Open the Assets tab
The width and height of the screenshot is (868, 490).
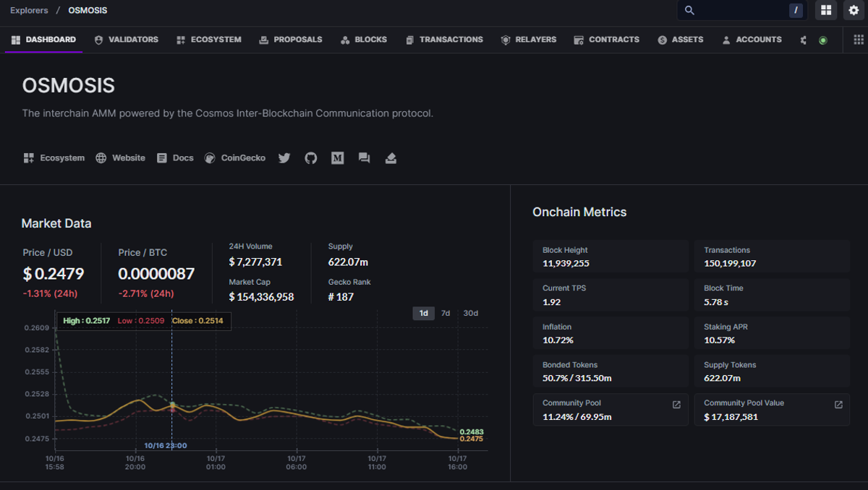tap(681, 40)
